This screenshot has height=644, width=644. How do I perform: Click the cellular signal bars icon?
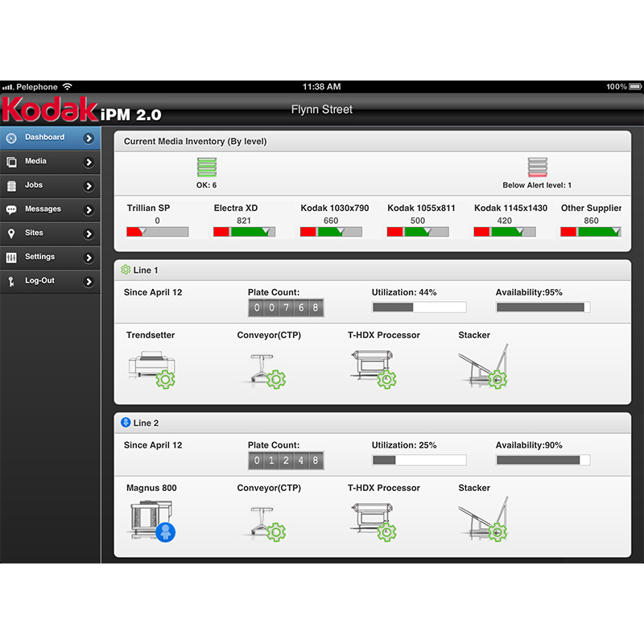[x=8, y=87]
